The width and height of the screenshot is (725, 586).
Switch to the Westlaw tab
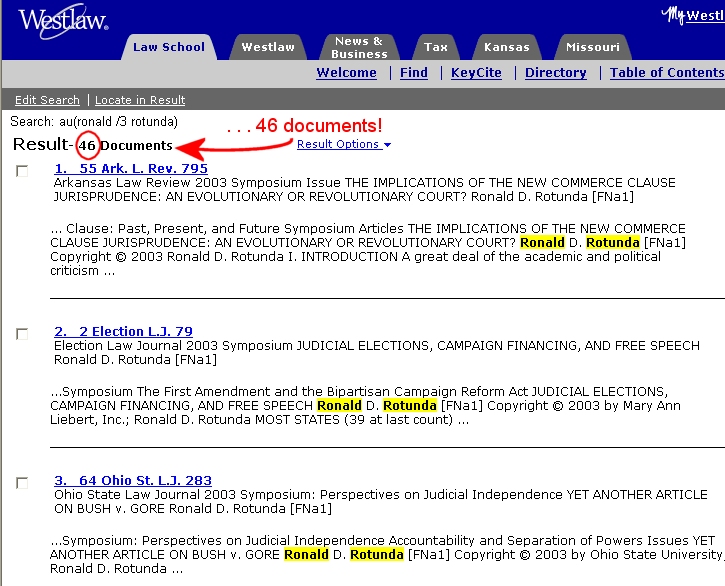(x=268, y=47)
